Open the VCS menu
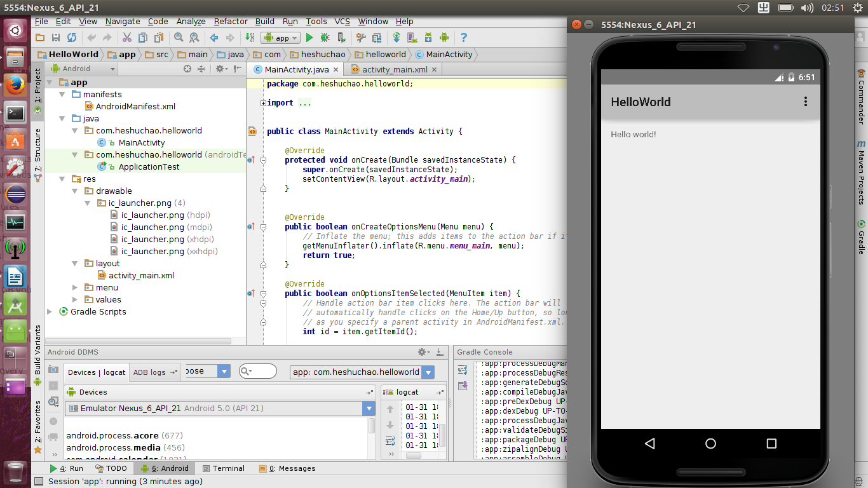Image resolution: width=868 pixels, height=488 pixels. click(x=342, y=21)
